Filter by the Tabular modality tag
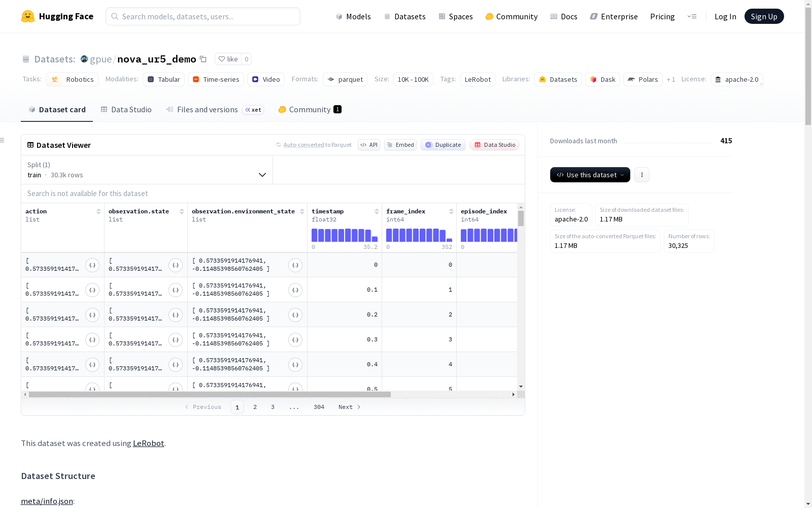Viewport: 812px width, 508px height. pyautogui.click(x=163, y=79)
